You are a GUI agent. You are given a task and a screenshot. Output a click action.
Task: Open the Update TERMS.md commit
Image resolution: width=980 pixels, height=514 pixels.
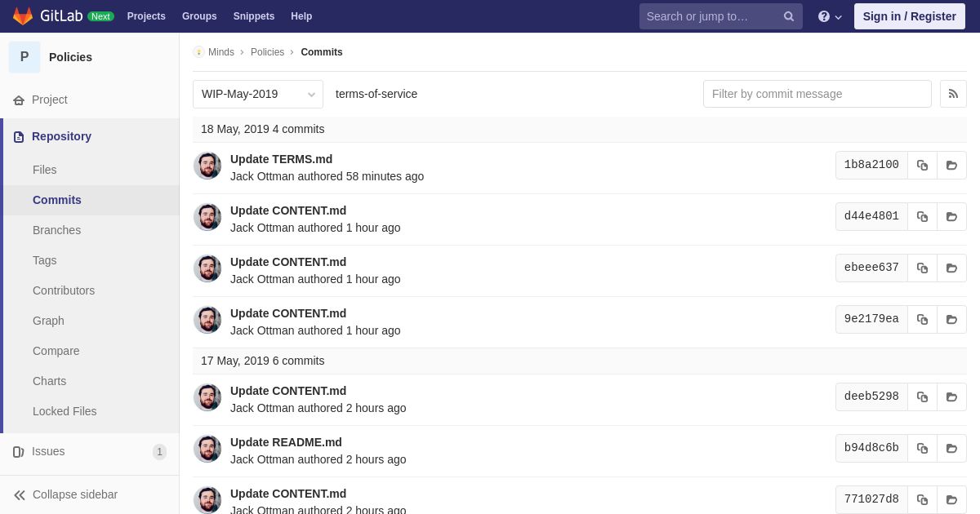coord(281,159)
